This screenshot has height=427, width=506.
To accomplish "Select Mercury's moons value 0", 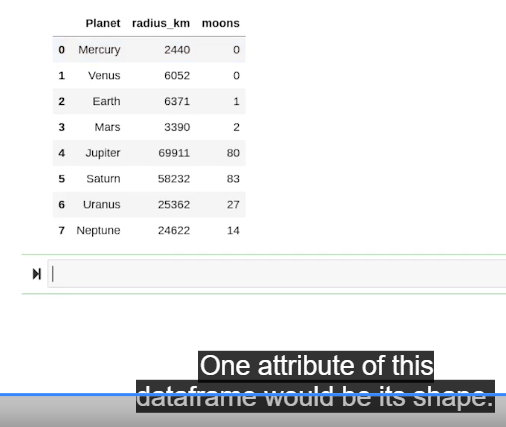I will click(x=236, y=50).
